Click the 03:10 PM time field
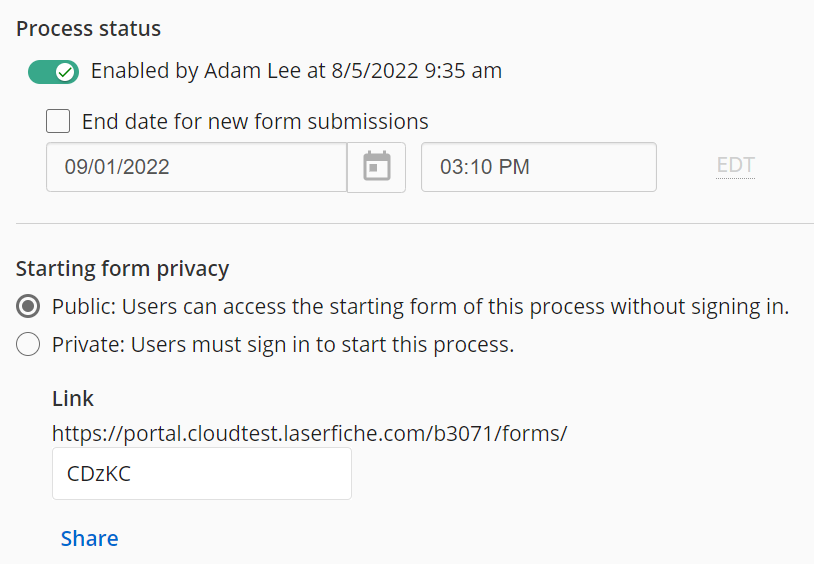814x564 pixels. pyautogui.click(x=539, y=167)
